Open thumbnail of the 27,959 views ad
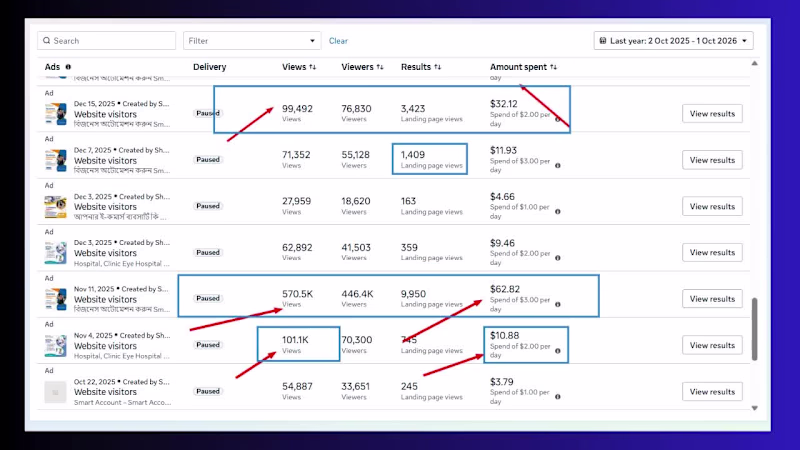Screen dimensions: 800x450 click(55, 207)
